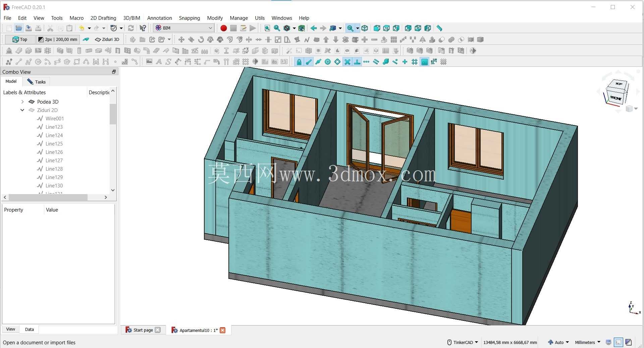
Task: Select the Rotate tool circular arrow icon
Action: [x=201, y=40]
